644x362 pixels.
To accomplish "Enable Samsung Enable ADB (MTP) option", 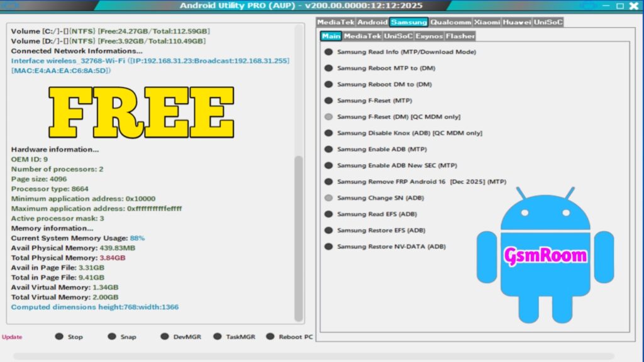I will [x=329, y=150].
